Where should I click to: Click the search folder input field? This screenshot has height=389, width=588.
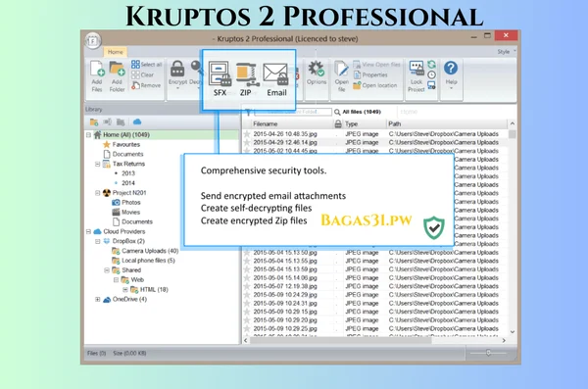pyautogui.click(x=293, y=112)
